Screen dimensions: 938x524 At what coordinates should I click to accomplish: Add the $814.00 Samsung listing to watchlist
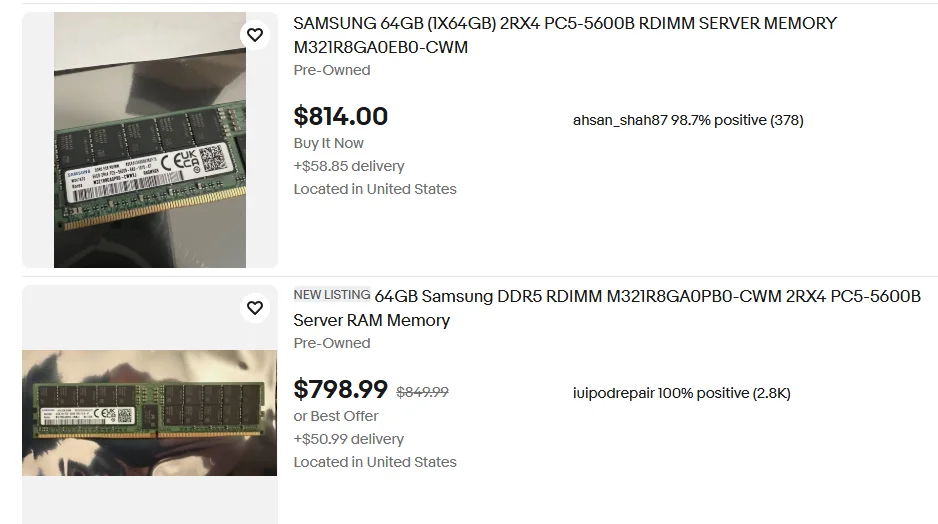point(255,35)
